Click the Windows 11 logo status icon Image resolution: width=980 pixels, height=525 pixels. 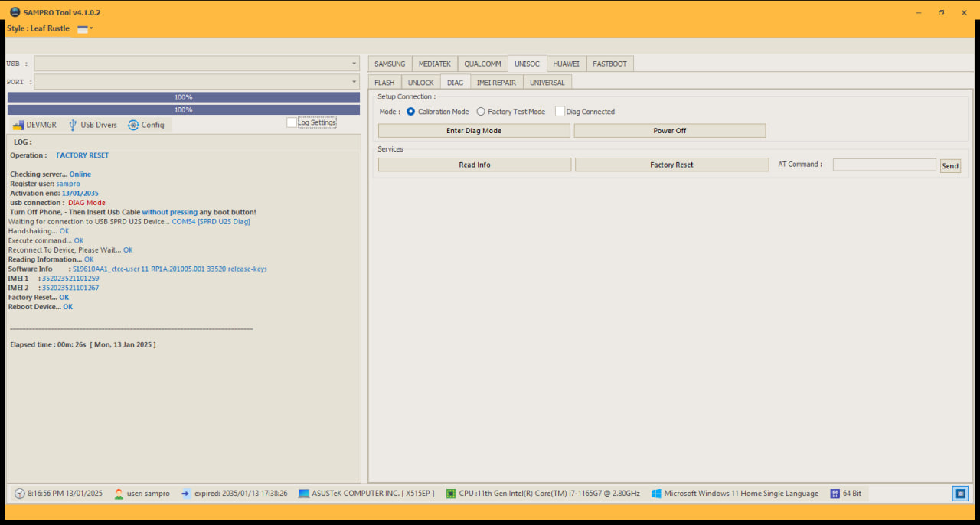click(x=656, y=494)
